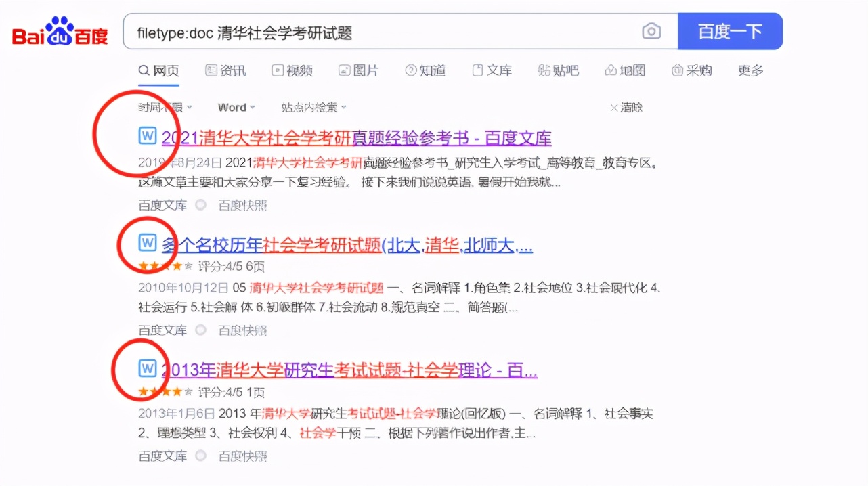Click the snippet line starting 社会运行 5.社会解体
This screenshot has width=868, height=486.
coord(328,308)
